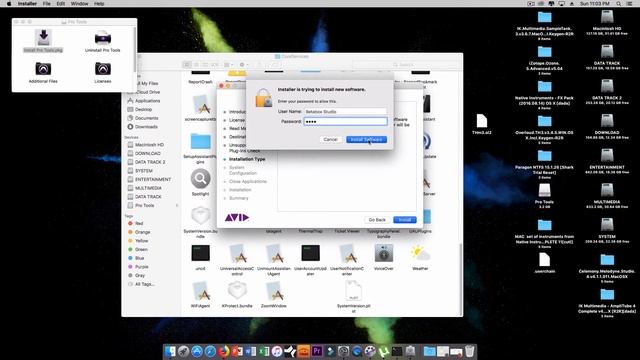The image size is (640, 360).
Task: Select the UserAccountUpdater file in Finder
Action: (310, 253)
